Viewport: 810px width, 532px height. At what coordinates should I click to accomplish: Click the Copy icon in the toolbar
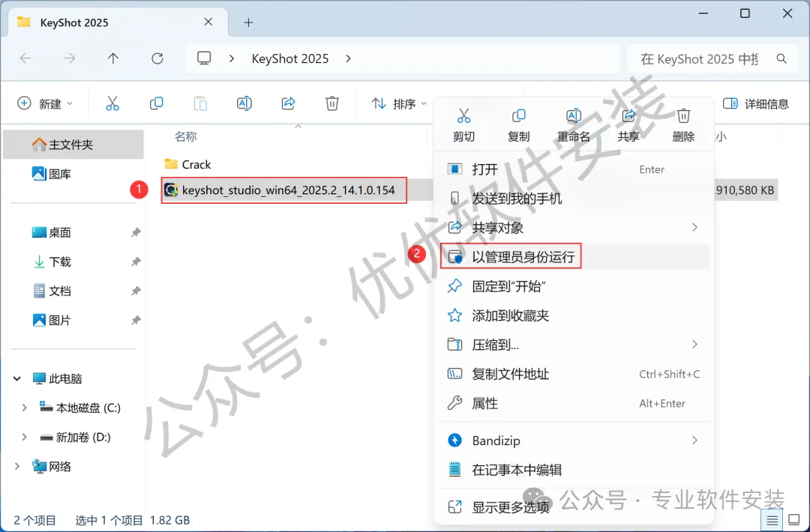click(156, 103)
